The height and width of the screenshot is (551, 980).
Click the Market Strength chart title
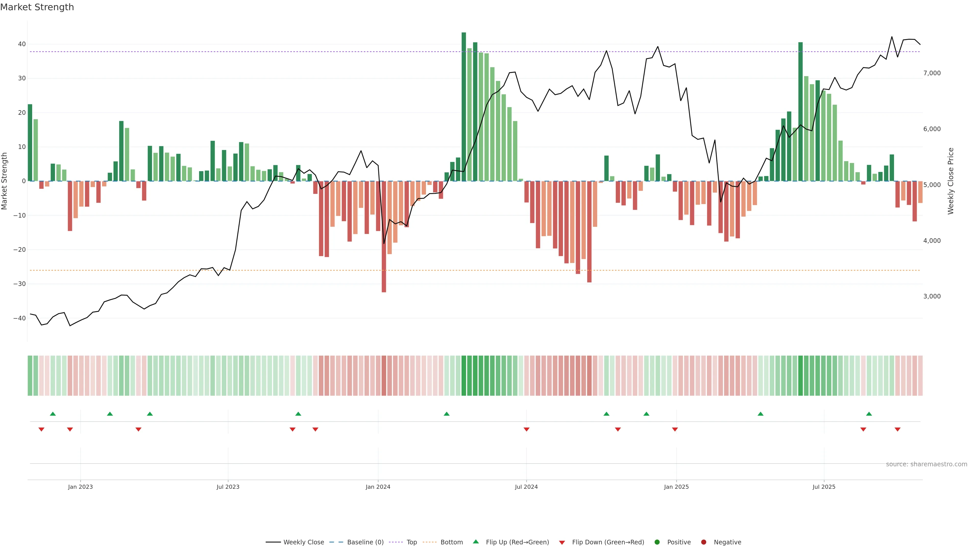coord(37,7)
